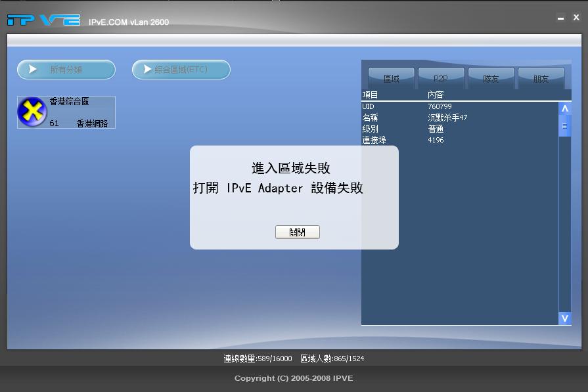
Task: Switch to the 隊友 tab
Action: tap(491, 78)
